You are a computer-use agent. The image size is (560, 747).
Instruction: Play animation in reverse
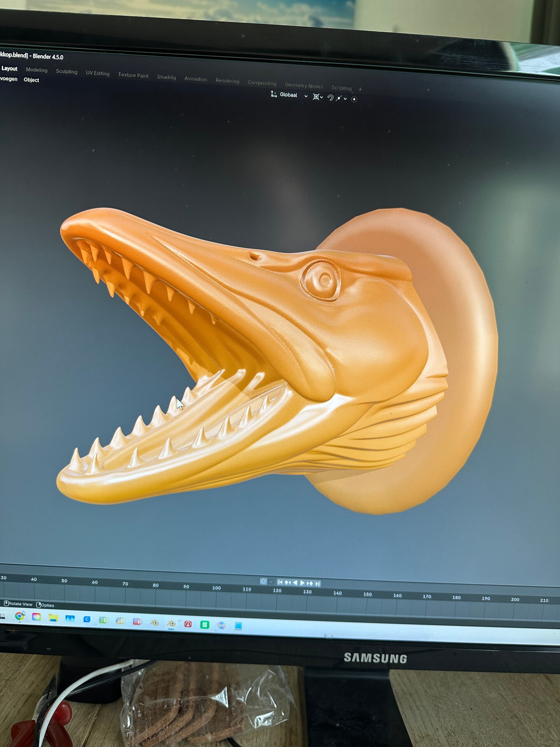[295, 582]
